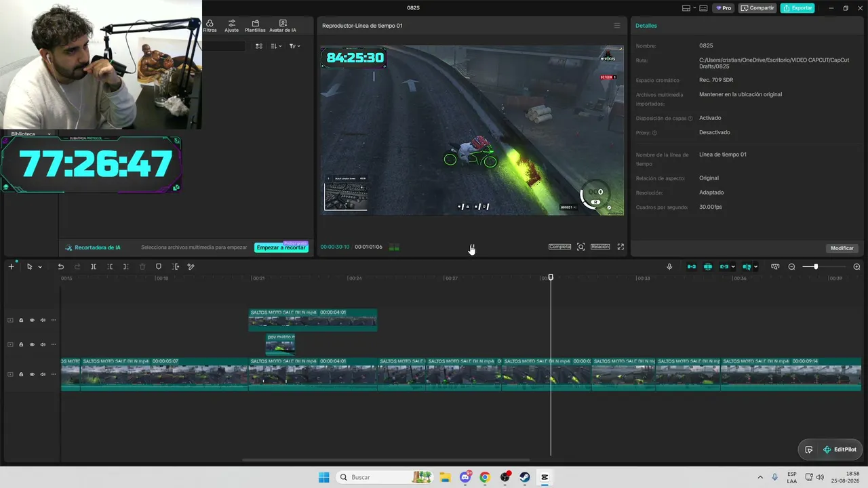
Task: Expand the linkage options dropdown arrow
Action: click(x=734, y=266)
